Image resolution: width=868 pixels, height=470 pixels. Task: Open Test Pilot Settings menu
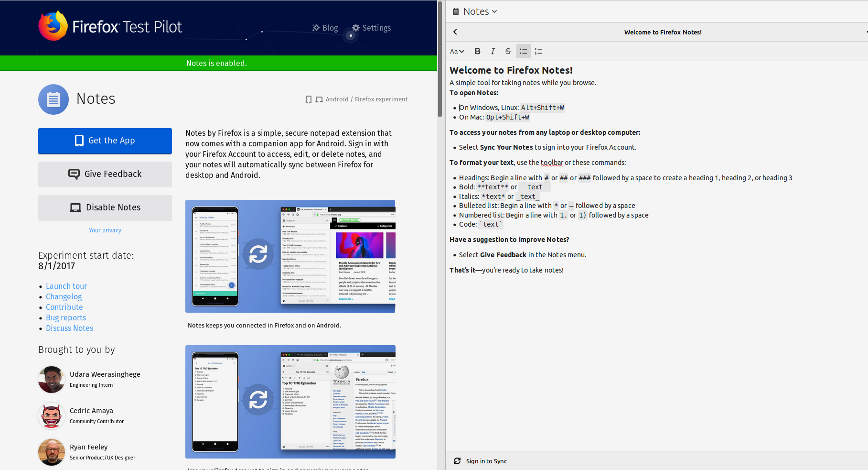[x=371, y=28]
